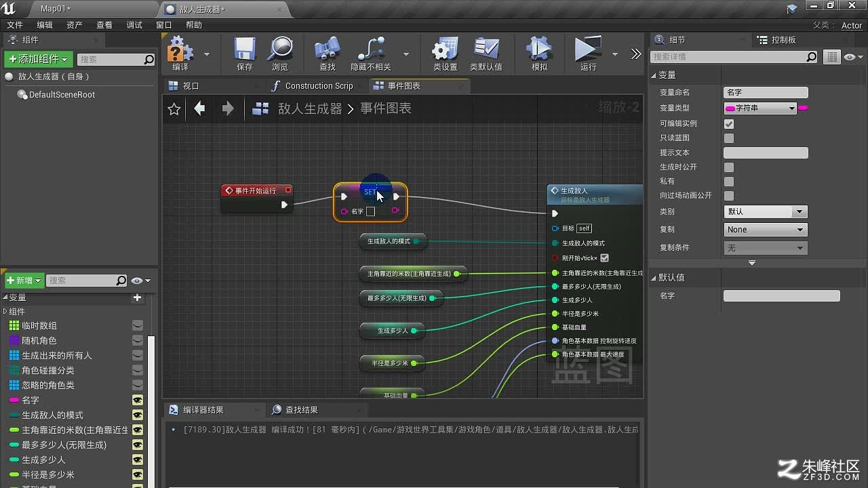Navigate back in graph history

[x=199, y=108]
